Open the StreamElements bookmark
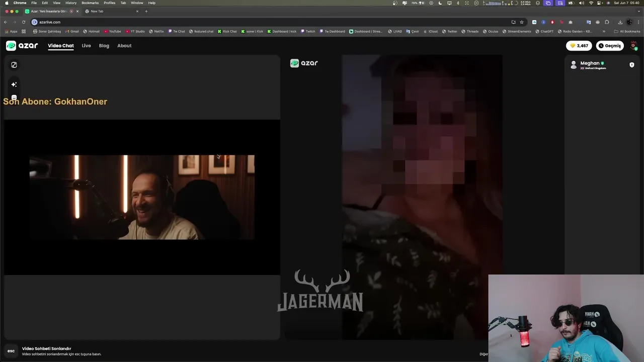The height and width of the screenshot is (362, 644). point(517,31)
